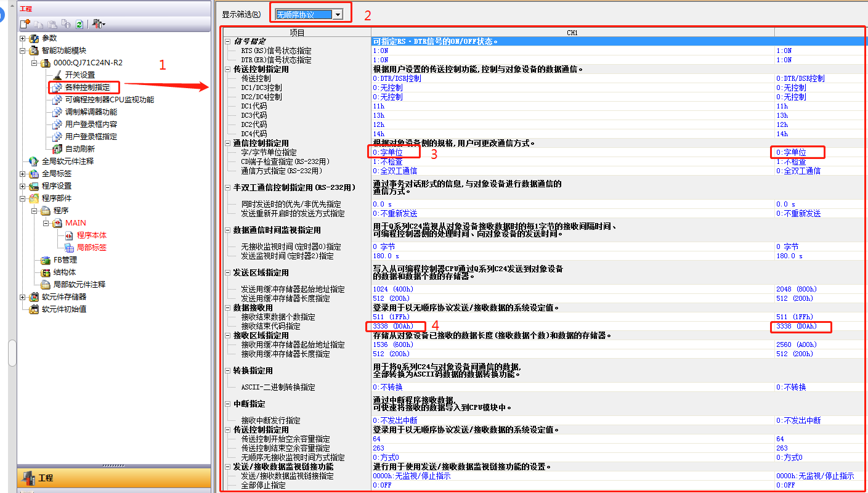The image size is (868, 493).
Task: Click the 全局软元件注释 globe icon
Action: 34,161
